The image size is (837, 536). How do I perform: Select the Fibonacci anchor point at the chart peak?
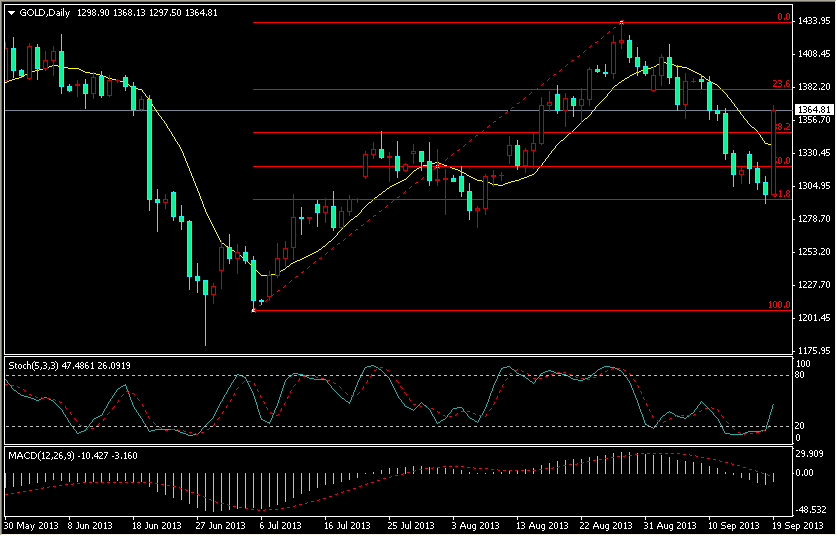(x=622, y=22)
